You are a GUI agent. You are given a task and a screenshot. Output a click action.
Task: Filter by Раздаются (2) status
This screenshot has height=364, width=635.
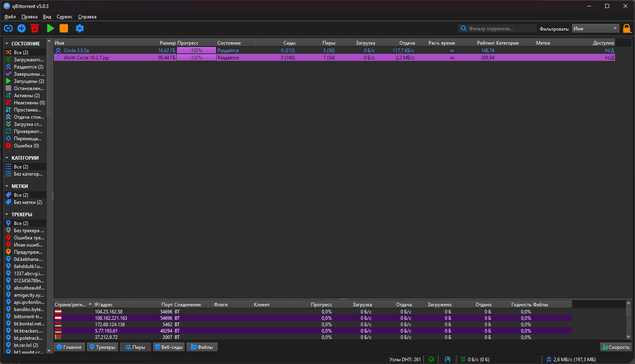(28, 67)
